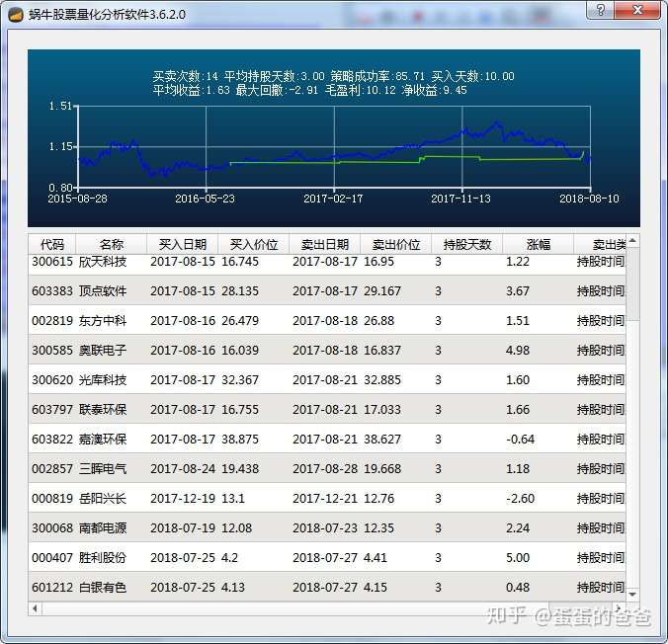The height and width of the screenshot is (644, 668).
Task: Click sell price 32.885
Action: (x=382, y=379)
